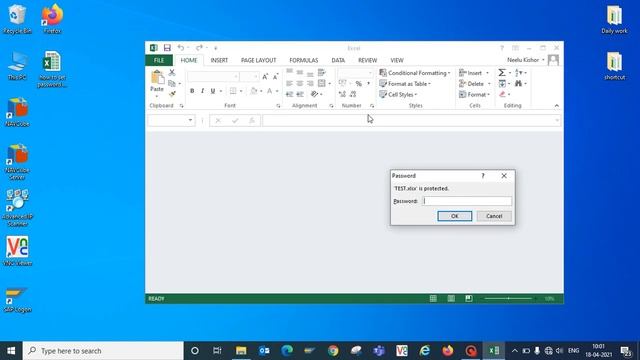The image size is (640, 360).
Task: Click the Merge and Center icon
Action: click(x=322, y=83)
